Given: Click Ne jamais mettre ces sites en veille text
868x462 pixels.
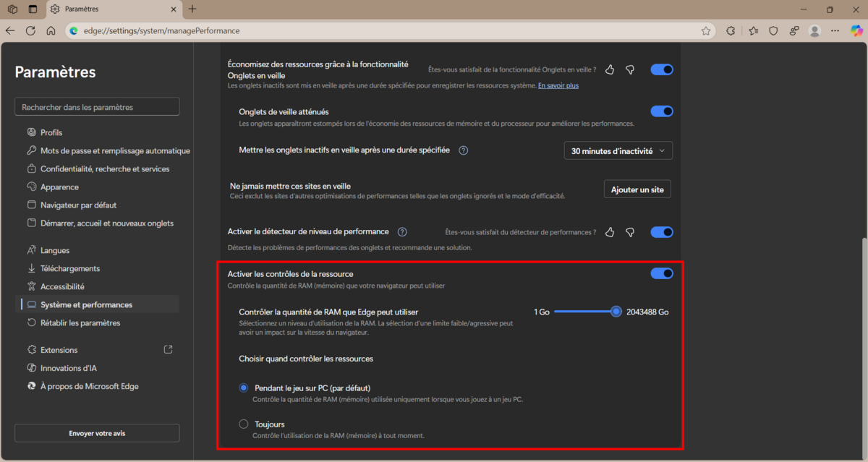Looking at the screenshot, I should (x=289, y=186).
